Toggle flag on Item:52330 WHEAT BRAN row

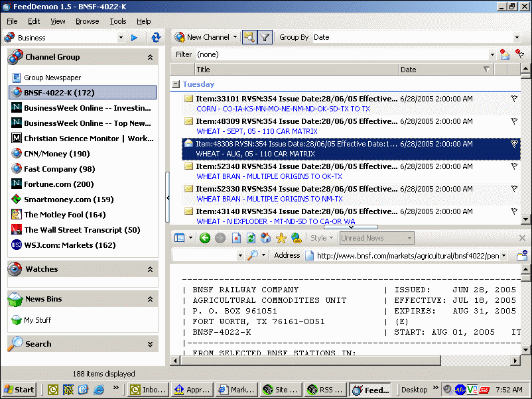tap(514, 189)
